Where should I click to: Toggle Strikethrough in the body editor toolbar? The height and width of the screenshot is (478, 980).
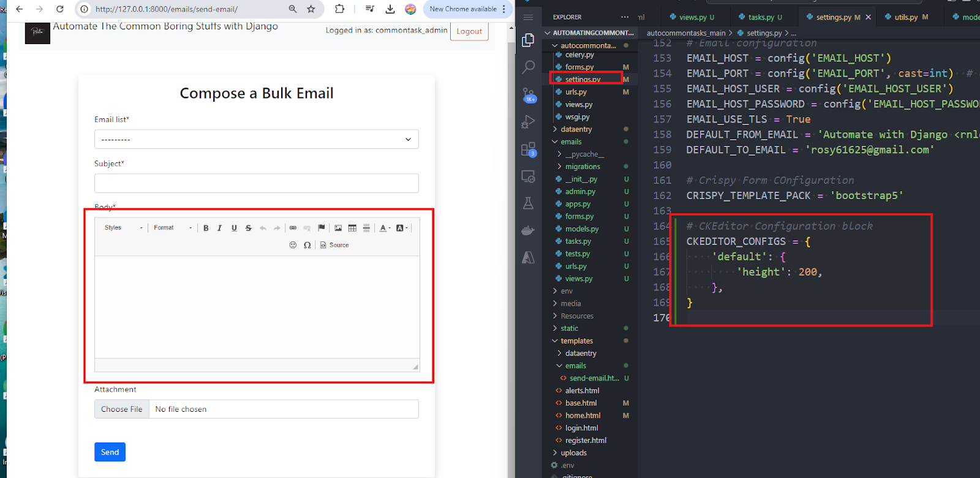coord(248,228)
